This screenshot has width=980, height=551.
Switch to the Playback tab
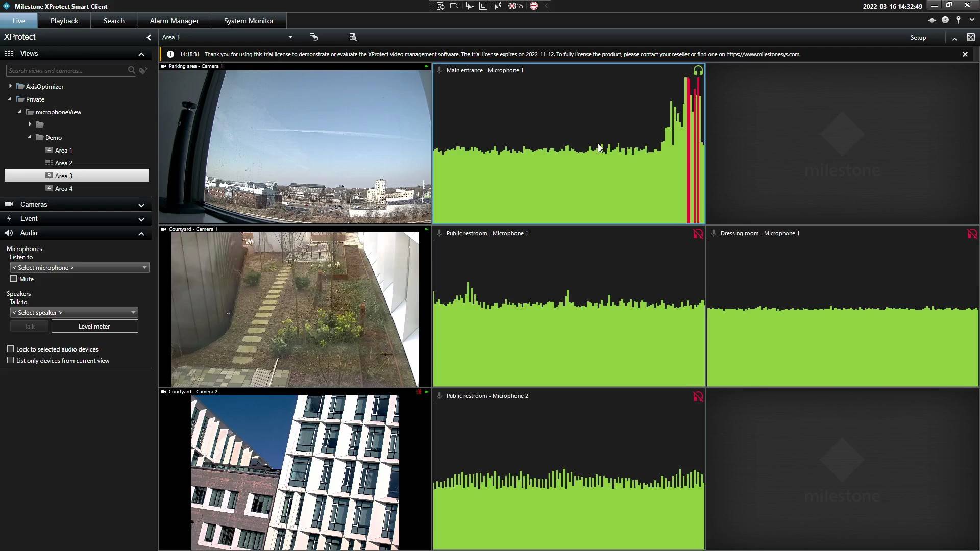64,21
